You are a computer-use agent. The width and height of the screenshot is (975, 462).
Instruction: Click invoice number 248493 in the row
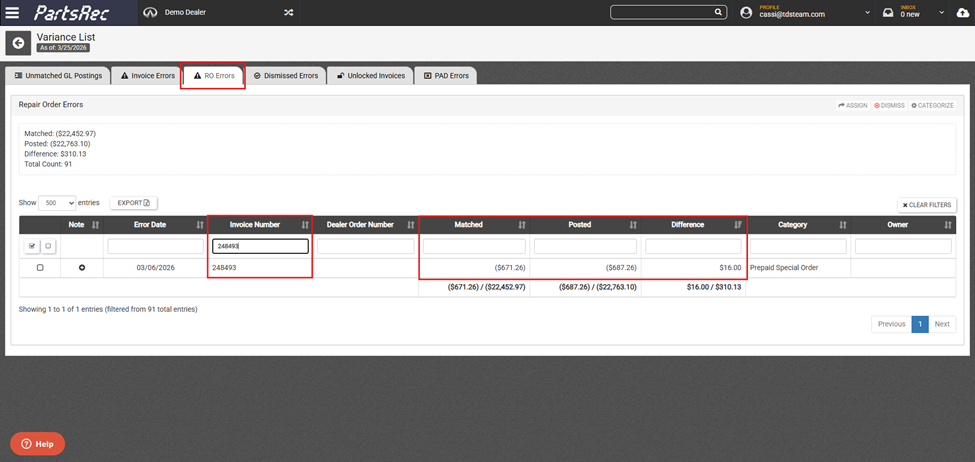point(224,267)
